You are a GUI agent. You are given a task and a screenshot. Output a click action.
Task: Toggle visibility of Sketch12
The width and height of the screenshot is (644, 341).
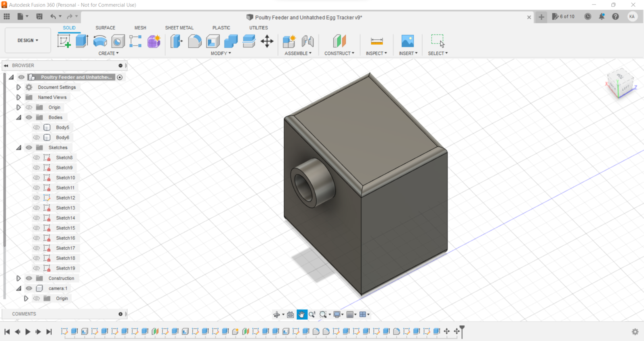click(37, 198)
